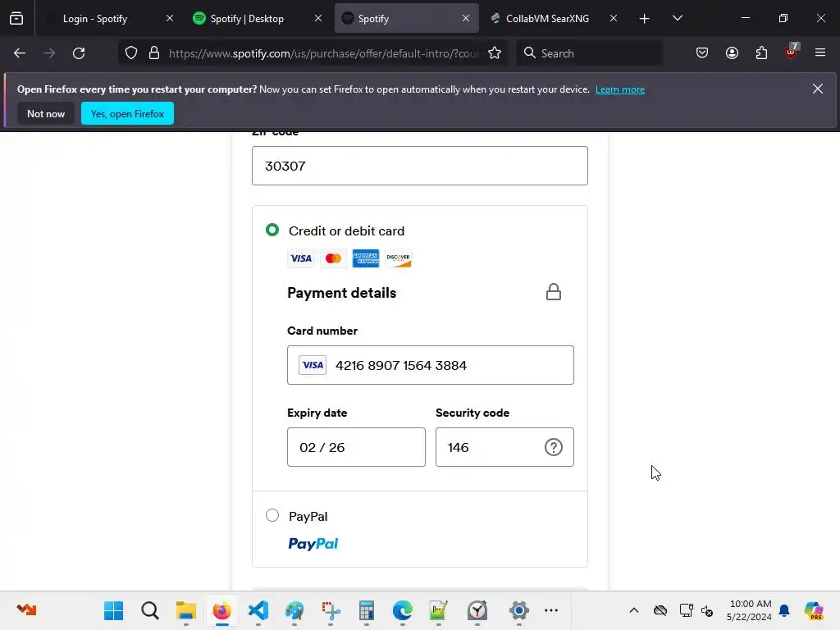Show hidden system tray icons
840x630 pixels.
tap(634, 610)
